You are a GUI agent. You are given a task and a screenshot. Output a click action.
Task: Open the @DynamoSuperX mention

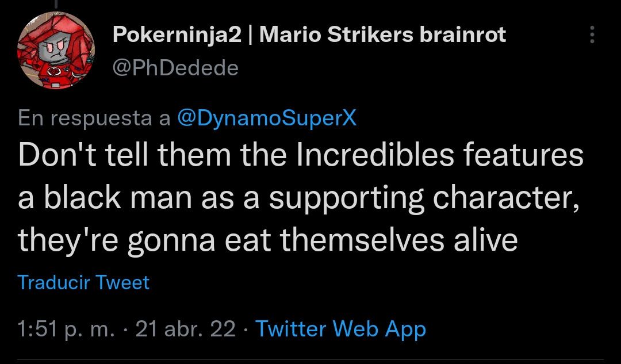[267, 118]
